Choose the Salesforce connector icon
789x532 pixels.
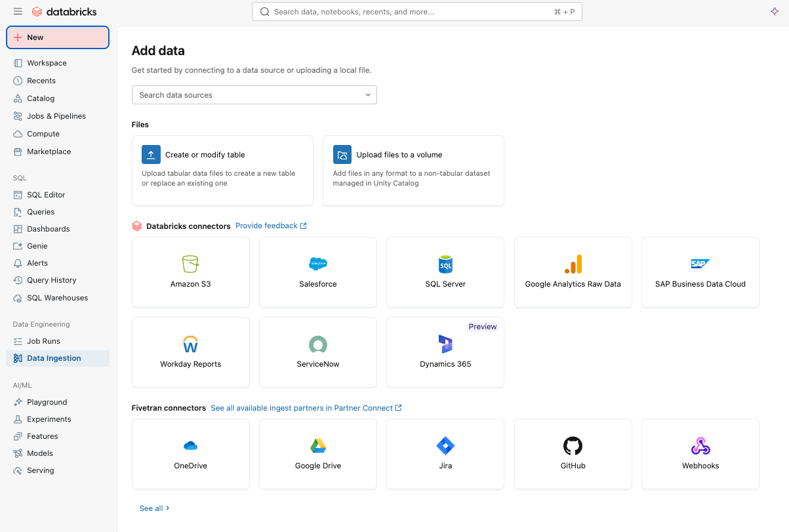point(318,264)
